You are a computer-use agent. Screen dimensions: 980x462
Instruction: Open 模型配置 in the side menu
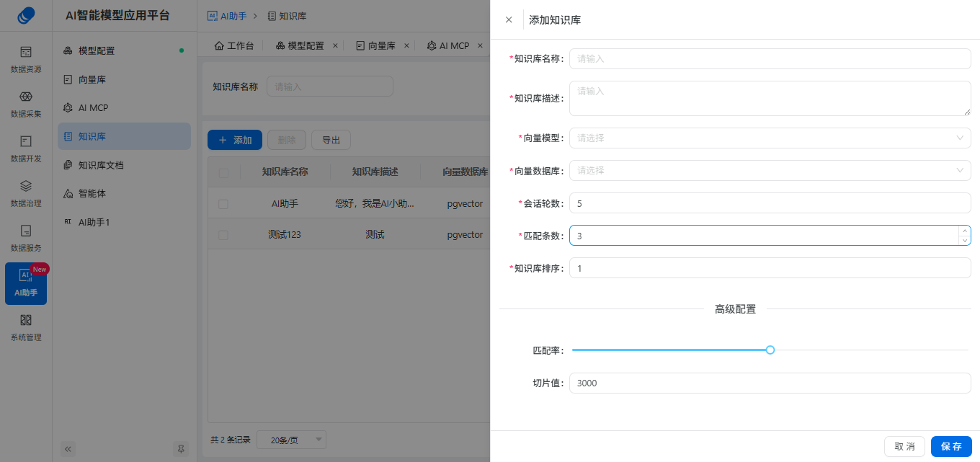click(124, 50)
